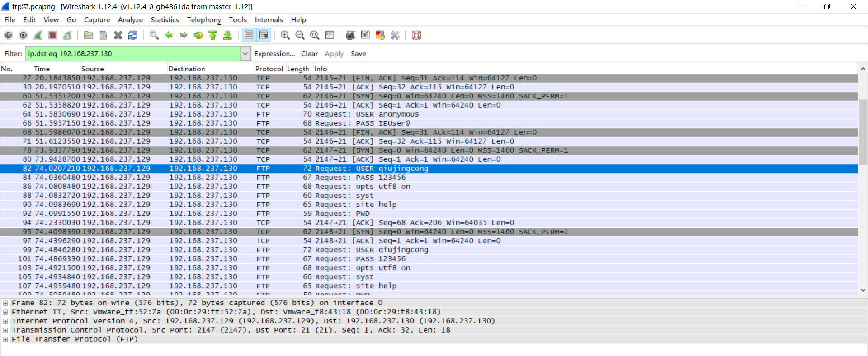Open the Analyze menu
The image size is (868, 356).
[130, 20]
